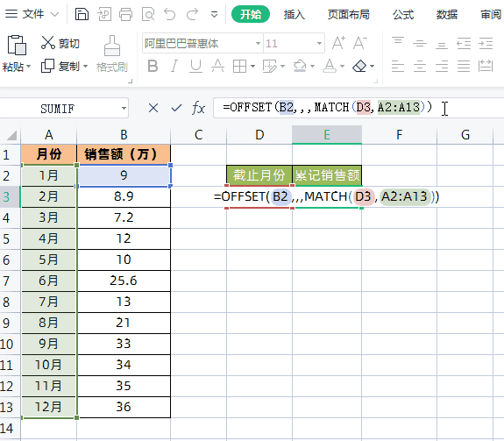Click distributed alignment icon

click(x=486, y=67)
